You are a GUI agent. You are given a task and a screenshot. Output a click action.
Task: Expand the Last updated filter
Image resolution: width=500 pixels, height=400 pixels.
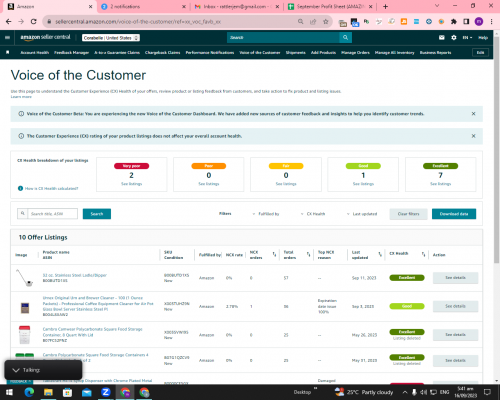tap(362, 214)
